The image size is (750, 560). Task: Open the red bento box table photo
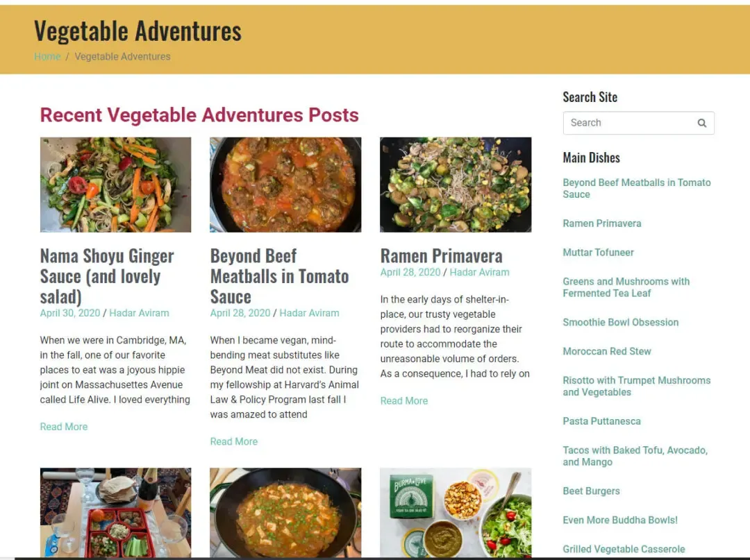(x=115, y=512)
